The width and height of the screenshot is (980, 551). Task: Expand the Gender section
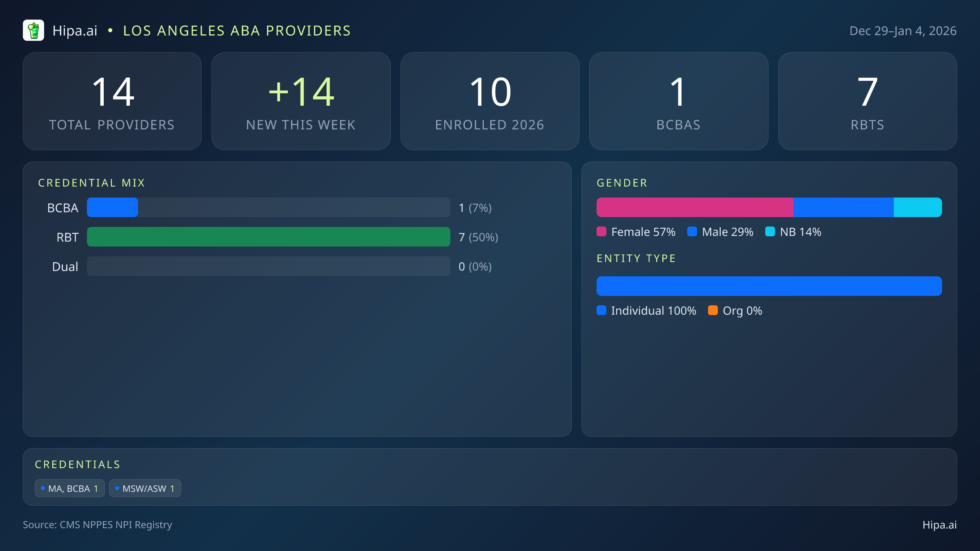click(621, 182)
